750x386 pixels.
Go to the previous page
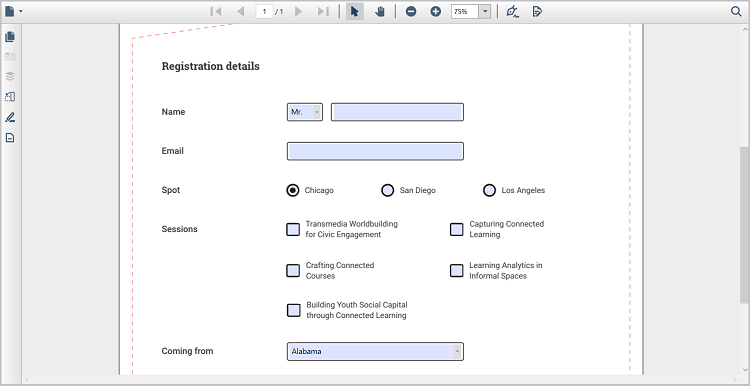coord(241,11)
